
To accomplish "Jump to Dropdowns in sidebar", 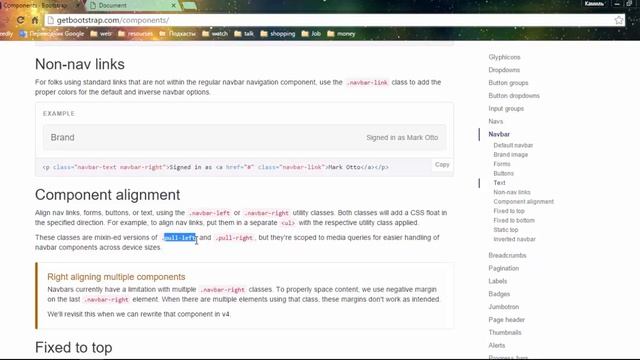I will [x=504, y=70].
